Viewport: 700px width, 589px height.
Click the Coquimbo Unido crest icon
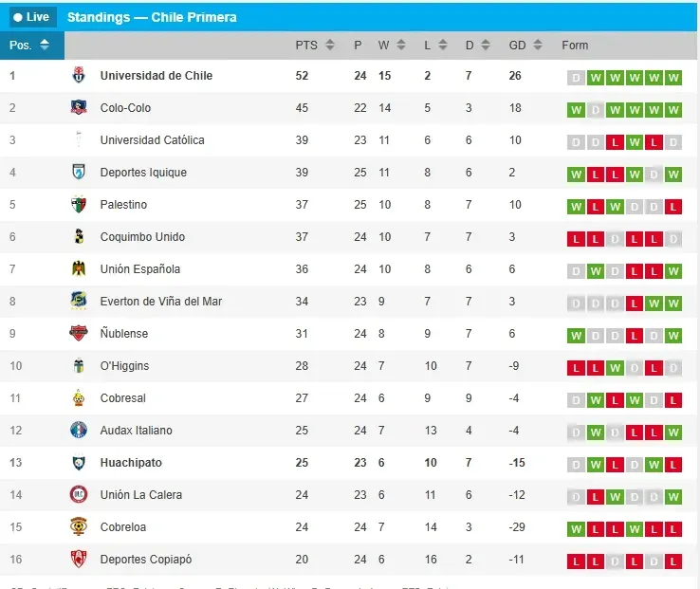pos(79,237)
